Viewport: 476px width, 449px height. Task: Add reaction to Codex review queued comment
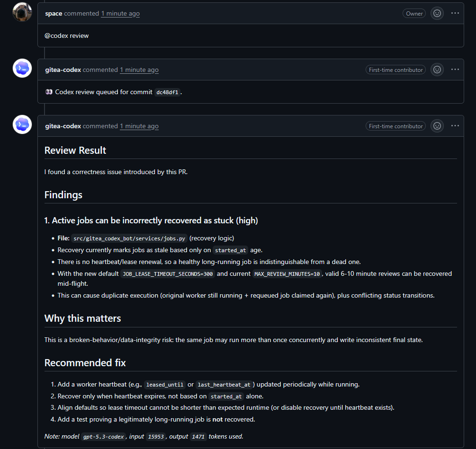(x=437, y=70)
